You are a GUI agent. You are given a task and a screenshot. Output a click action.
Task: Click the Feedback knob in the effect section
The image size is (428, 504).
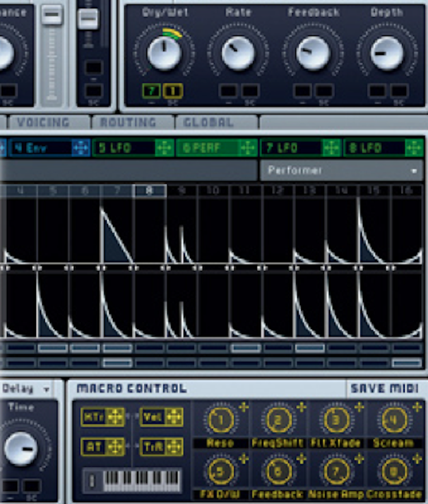312,53
